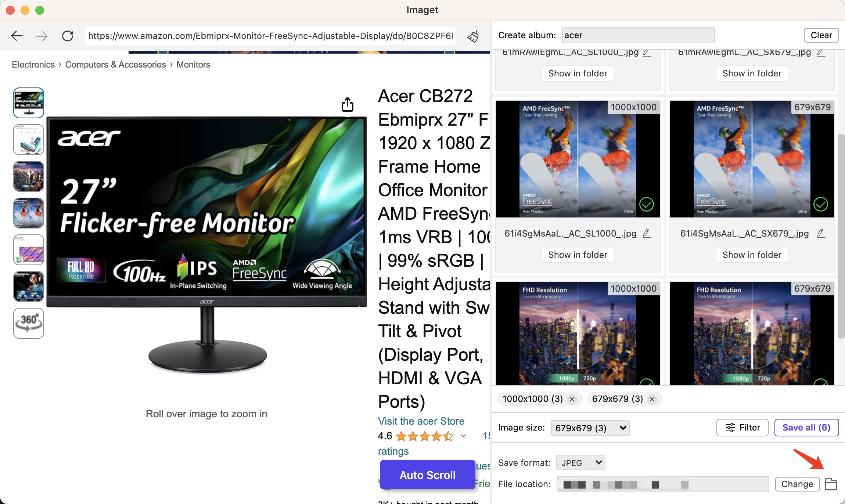Open the image size dropdown

[x=590, y=427]
